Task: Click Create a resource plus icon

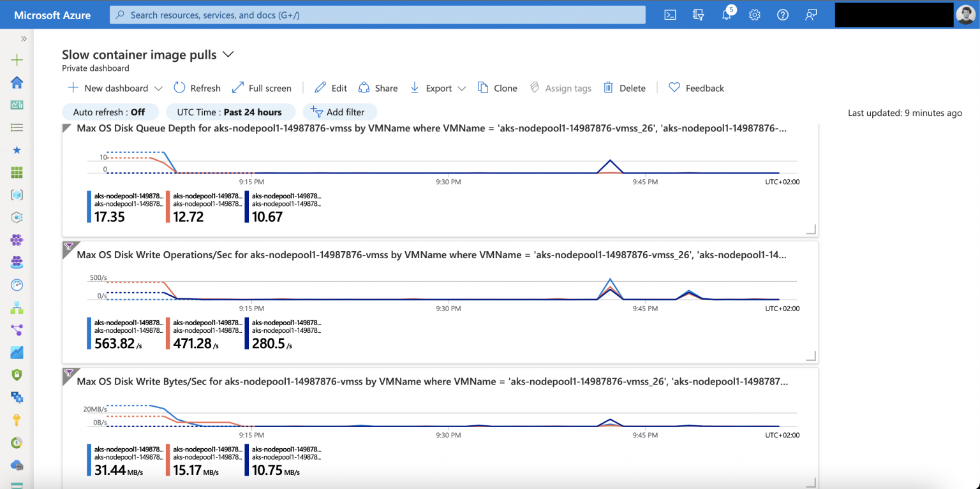Action: coord(17,59)
